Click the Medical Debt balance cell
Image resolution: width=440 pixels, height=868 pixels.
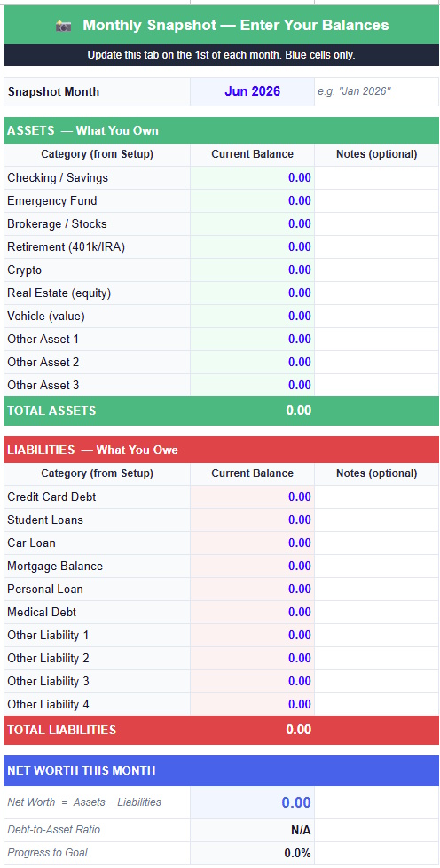coord(252,613)
